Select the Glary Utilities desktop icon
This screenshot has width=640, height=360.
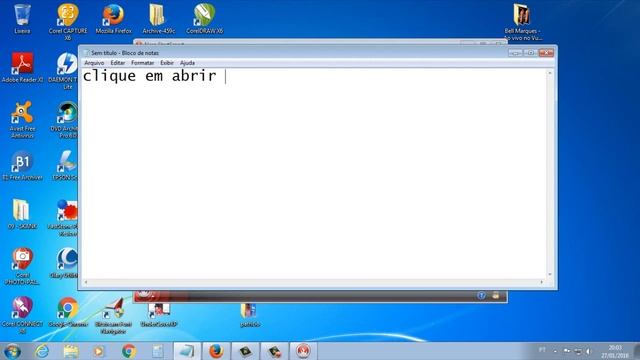(x=64, y=263)
